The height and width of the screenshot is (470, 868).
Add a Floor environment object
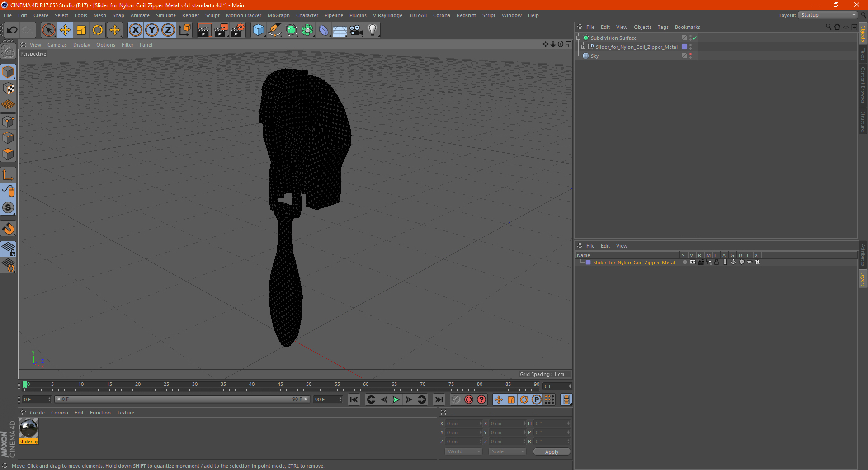pos(340,30)
